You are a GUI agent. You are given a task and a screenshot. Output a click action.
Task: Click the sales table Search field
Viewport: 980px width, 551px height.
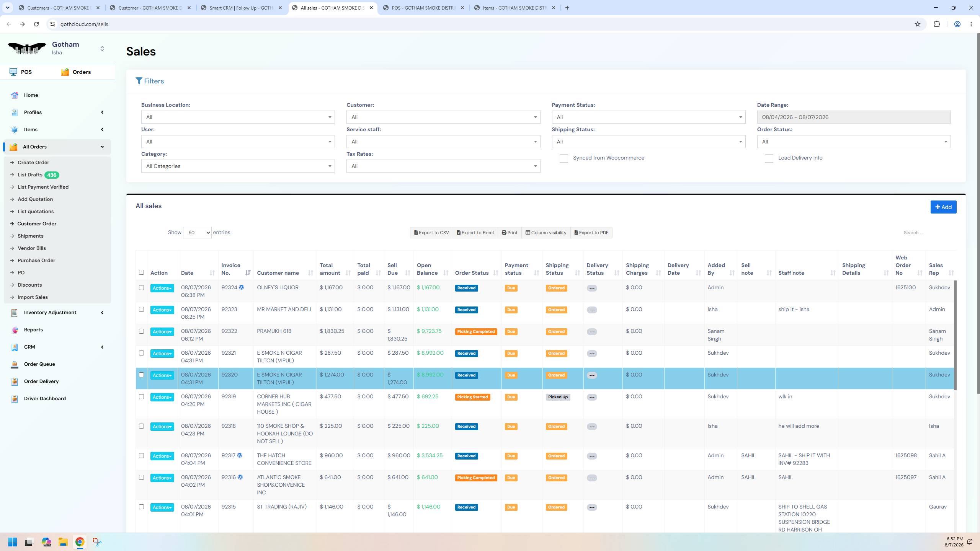click(x=928, y=233)
